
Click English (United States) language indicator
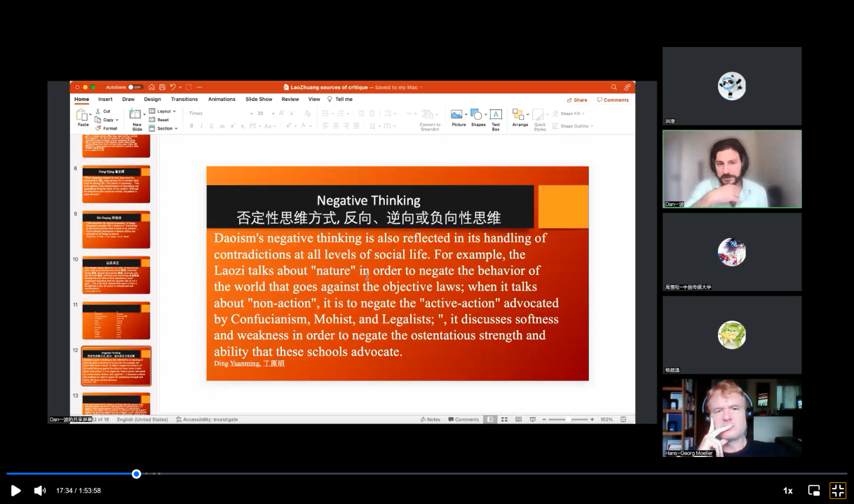(142, 419)
